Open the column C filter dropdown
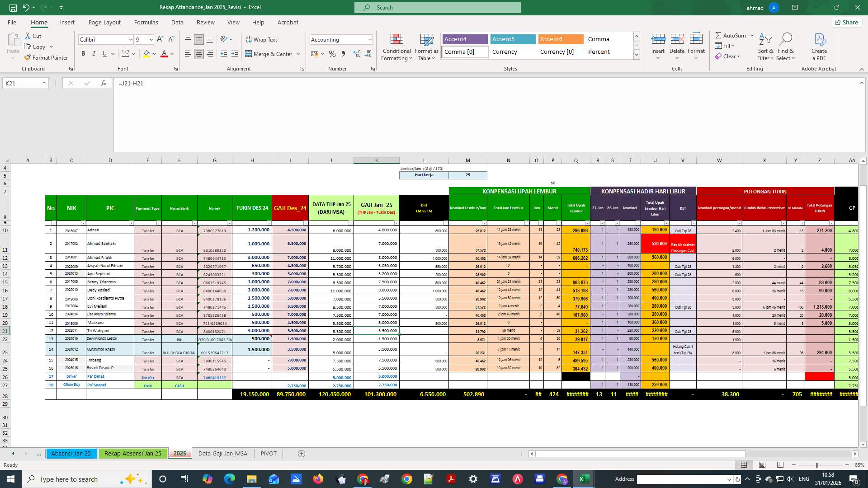868x488 pixels. [83, 223]
